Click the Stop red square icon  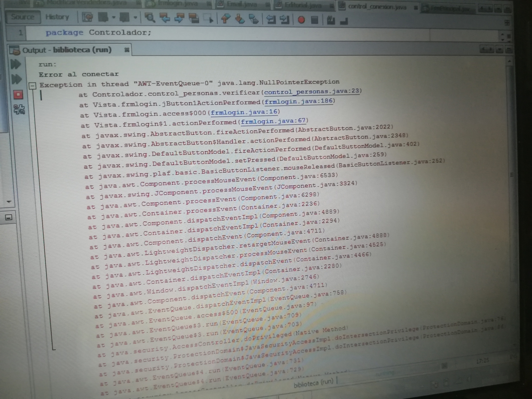point(18,94)
